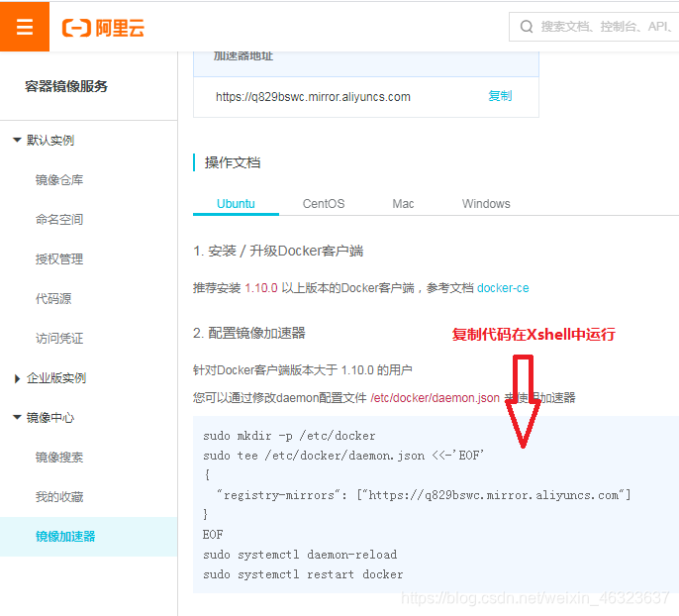Open 我的收藏 in sidebar
Screen dimensions: 679x616
pos(59,497)
